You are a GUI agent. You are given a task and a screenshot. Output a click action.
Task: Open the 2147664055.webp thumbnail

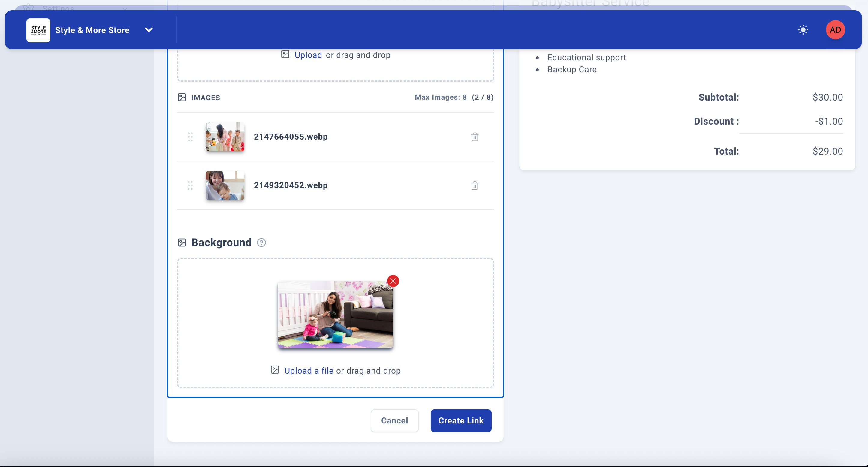point(225,137)
